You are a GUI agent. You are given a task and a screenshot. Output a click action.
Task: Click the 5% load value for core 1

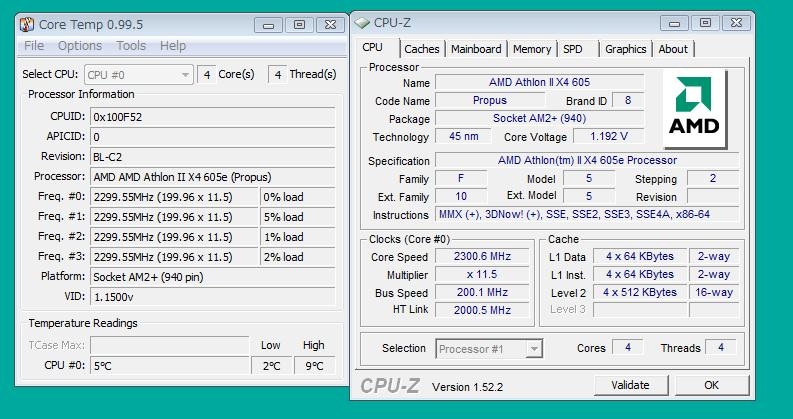click(297, 217)
